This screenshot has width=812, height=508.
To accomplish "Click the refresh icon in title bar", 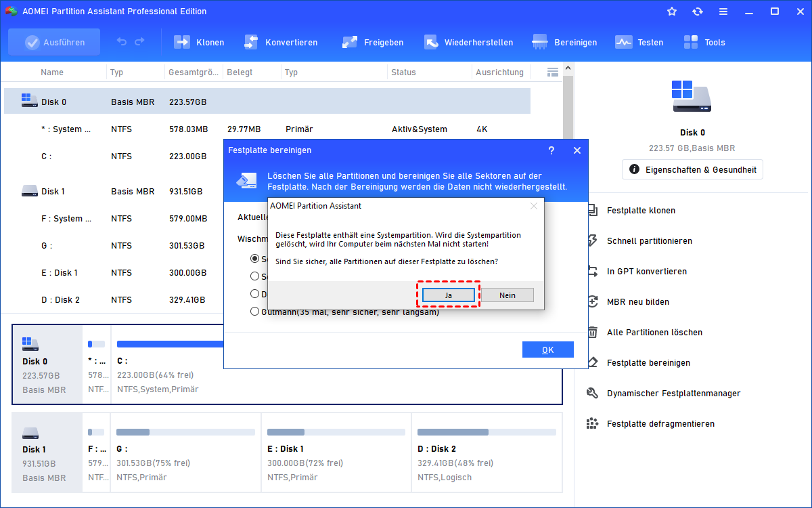I will 697,12.
